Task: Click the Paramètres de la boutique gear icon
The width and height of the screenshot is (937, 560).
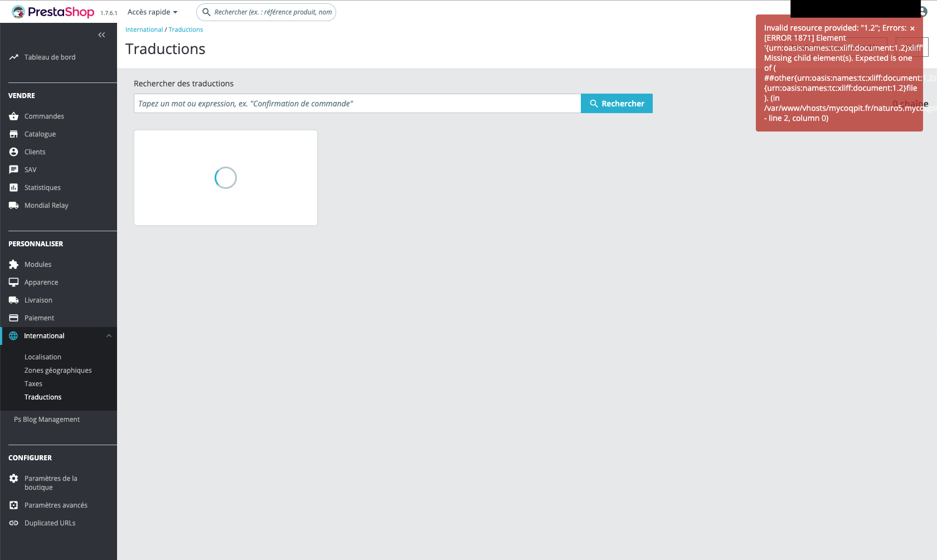Action: (x=14, y=478)
